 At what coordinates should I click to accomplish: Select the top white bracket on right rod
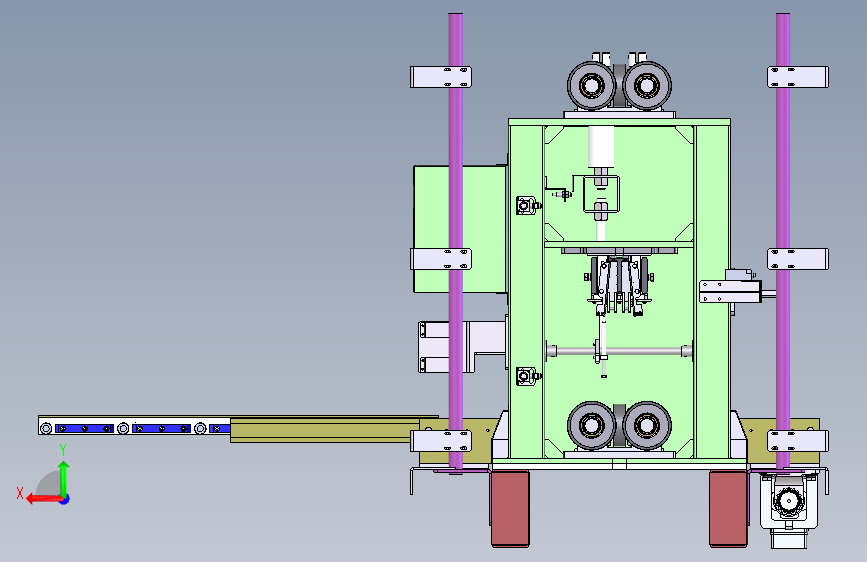797,77
